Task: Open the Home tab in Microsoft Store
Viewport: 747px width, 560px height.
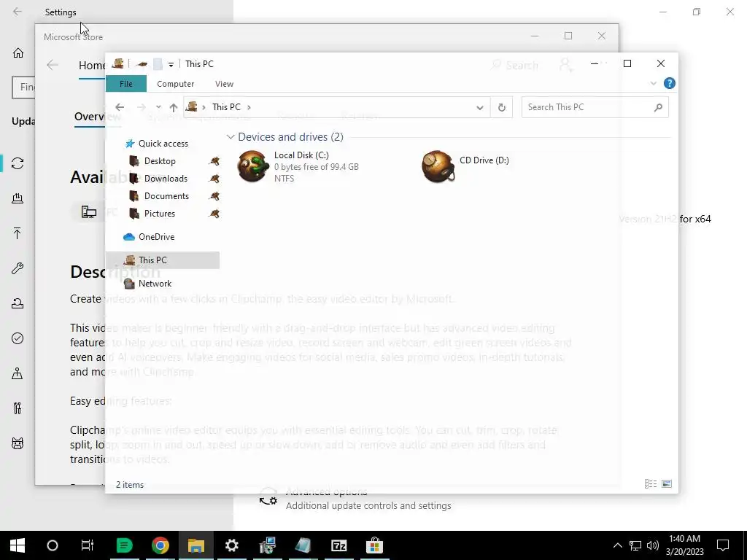Action: 91,66
